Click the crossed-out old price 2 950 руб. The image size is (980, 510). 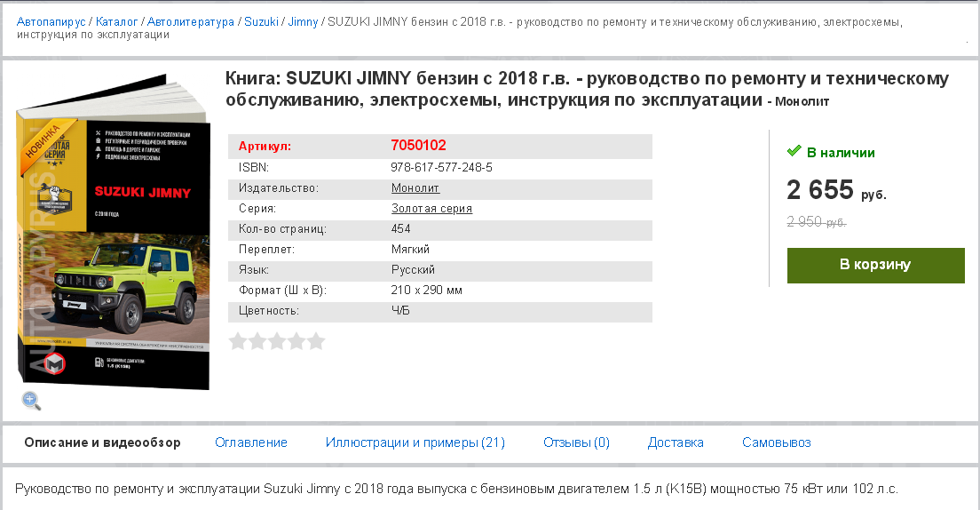817,221
